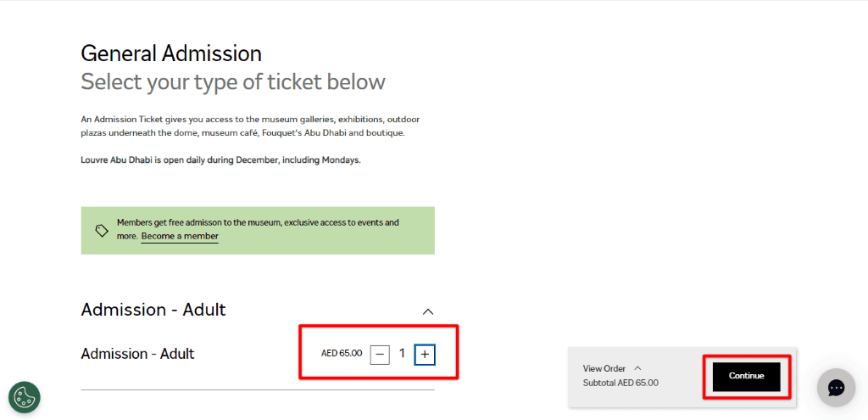Collapse the Admission - Adult section chevron
Viewport: 868px width, 420px height.
[x=428, y=311]
